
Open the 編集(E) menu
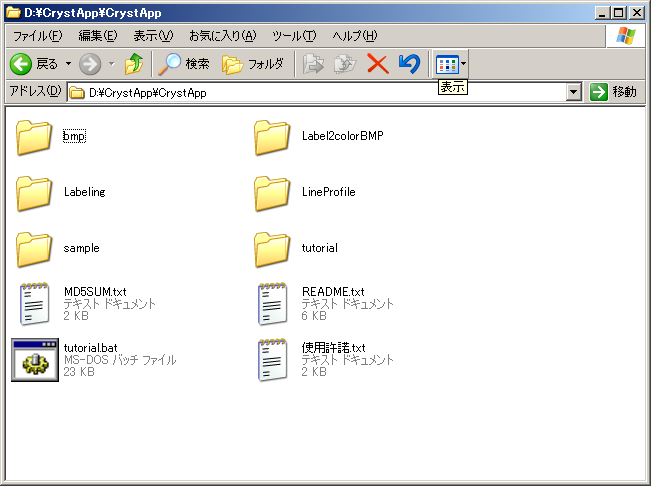[x=98, y=36]
